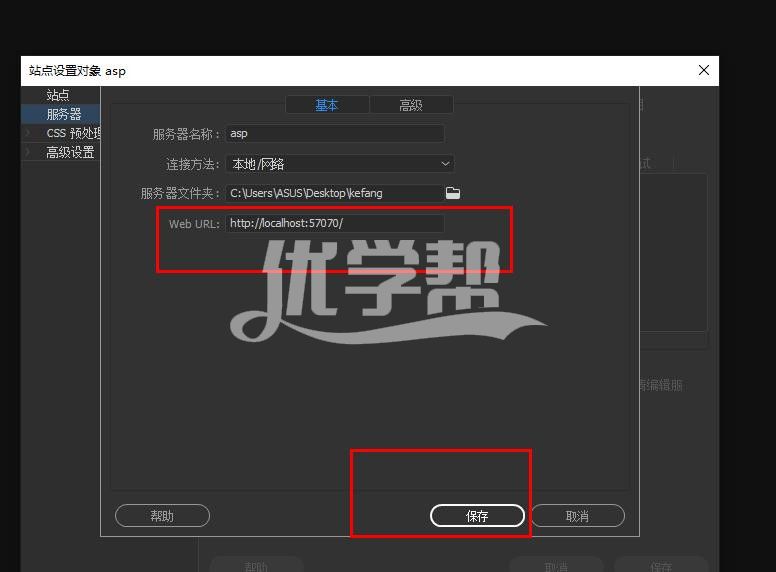Select 高级设置 category label
Image resolution: width=776 pixels, height=572 pixels.
pyautogui.click(x=70, y=152)
